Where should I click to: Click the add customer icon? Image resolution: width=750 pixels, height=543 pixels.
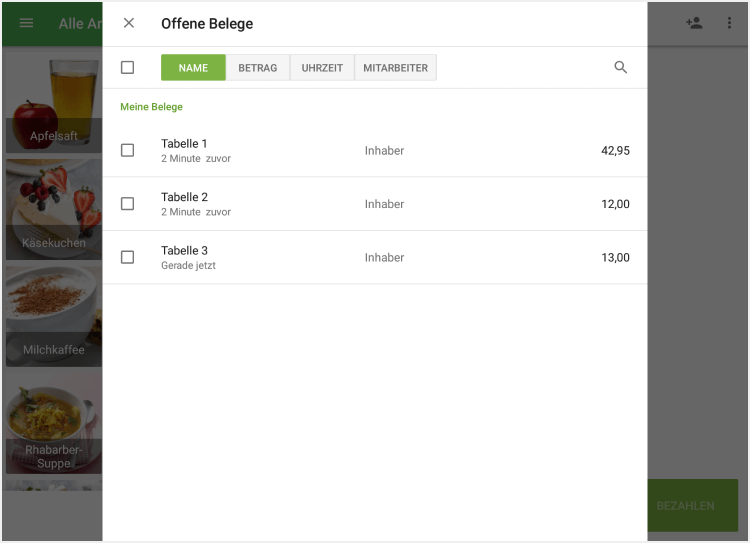click(694, 23)
